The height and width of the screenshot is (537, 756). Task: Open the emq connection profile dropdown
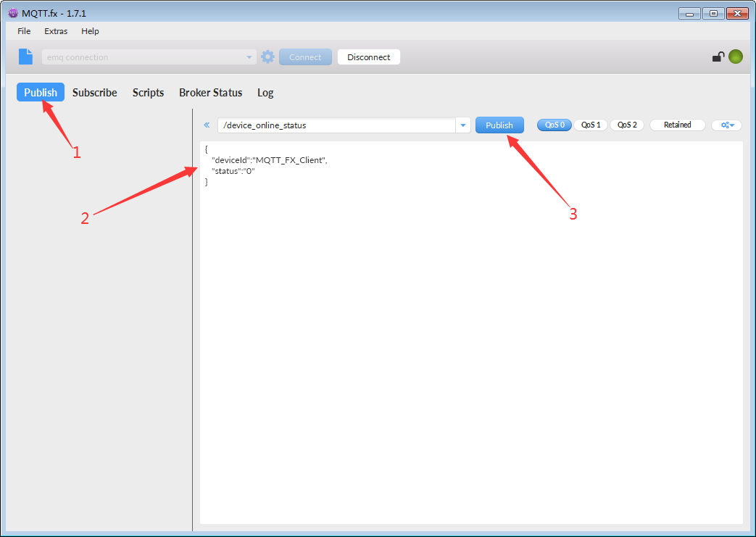pyautogui.click(x=249, y=57)
